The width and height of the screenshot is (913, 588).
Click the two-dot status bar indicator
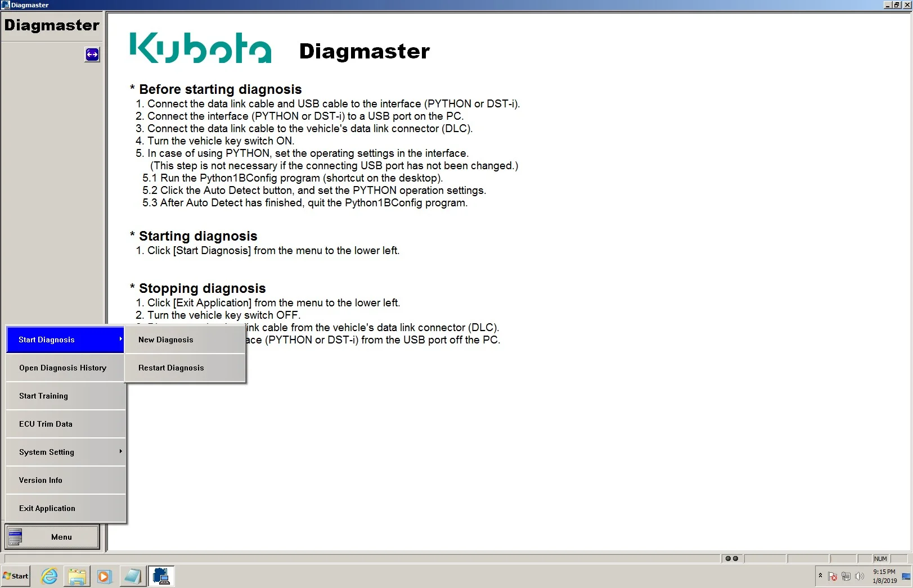tap(732, 558)
